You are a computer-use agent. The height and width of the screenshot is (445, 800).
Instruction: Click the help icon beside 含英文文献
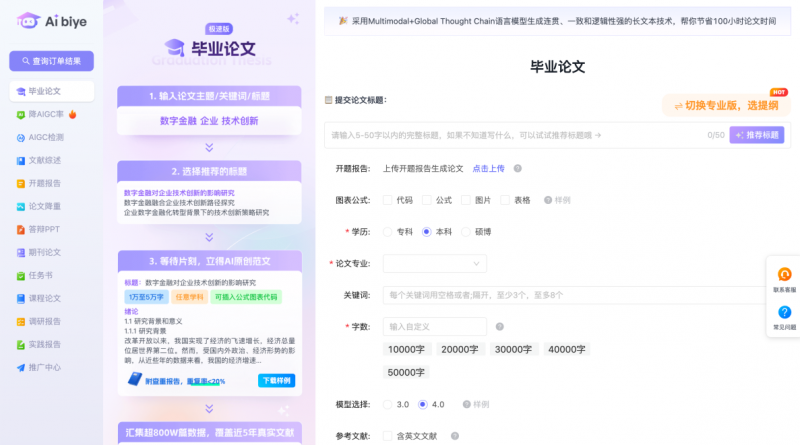(455, 436)
